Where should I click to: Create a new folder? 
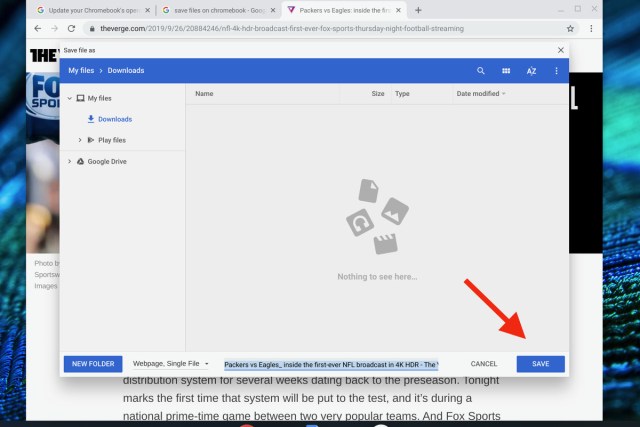tap(93, 364)
